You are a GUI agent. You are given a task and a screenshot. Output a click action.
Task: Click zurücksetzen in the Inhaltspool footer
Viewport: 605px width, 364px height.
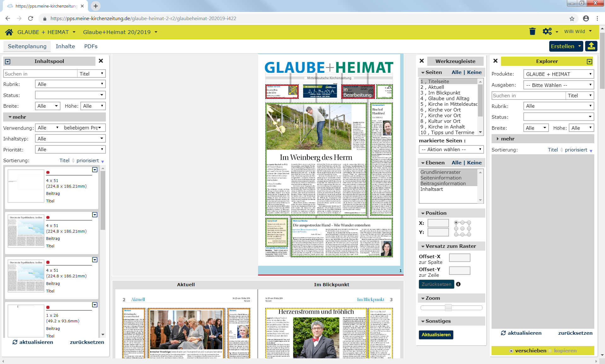point(87,342)
